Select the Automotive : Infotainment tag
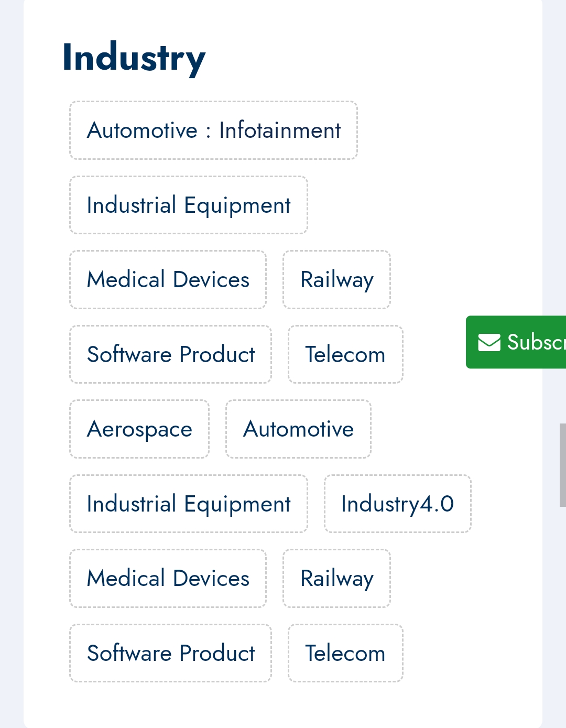The width and height of the screenshot is (566, 728). pos(213,131)
